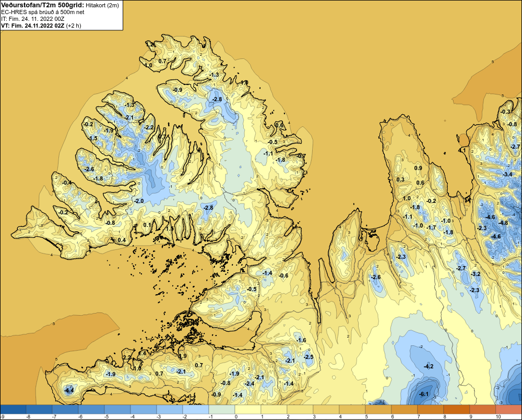Click the legend scale label "7"
The height and width of the screenshot is (420, 522).
pyautogui.click(x=419, y=417)
